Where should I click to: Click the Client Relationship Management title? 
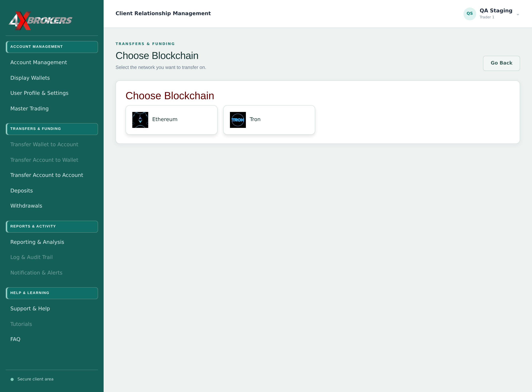point(163,14)
